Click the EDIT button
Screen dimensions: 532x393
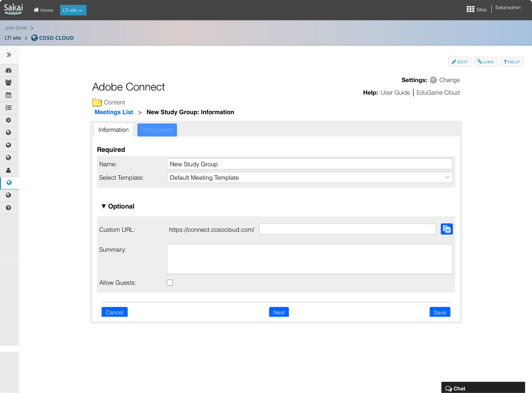pos(460,62)
